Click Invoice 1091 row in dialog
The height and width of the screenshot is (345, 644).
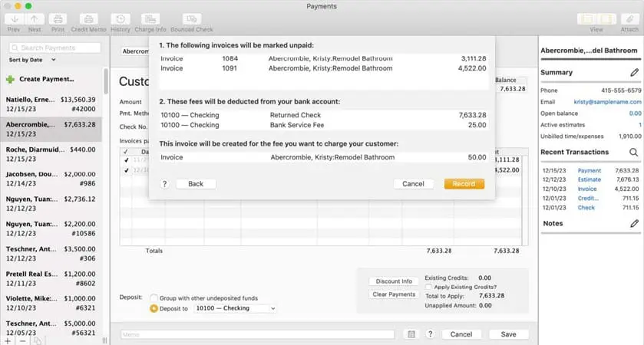[x=324, y=68]
